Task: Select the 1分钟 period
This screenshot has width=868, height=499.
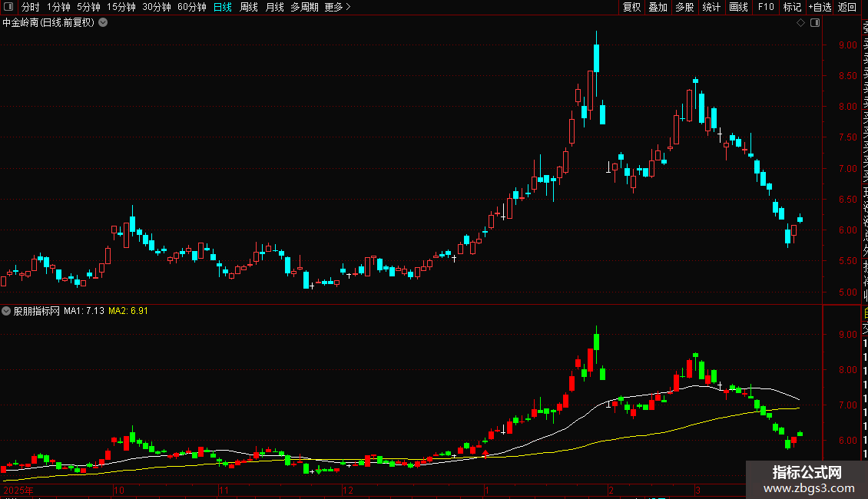Action: 58,7
